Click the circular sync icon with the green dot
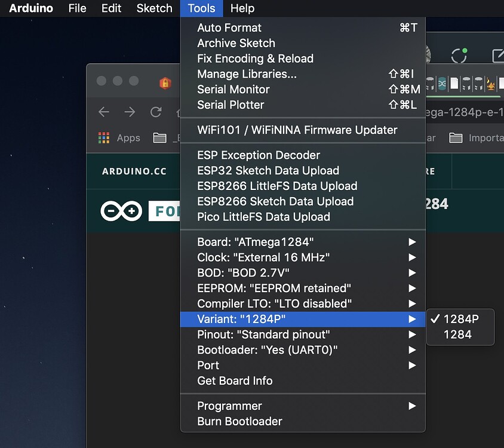This screenshot has height=448, width=504. [459, 56]
